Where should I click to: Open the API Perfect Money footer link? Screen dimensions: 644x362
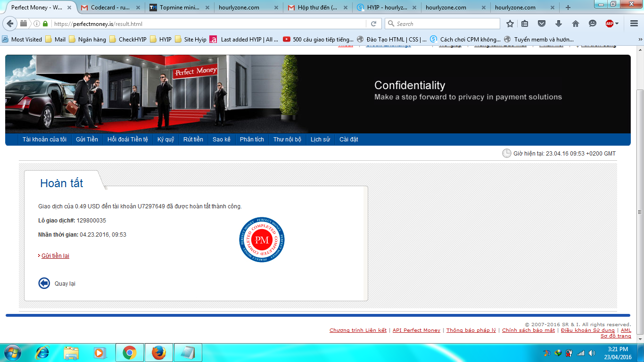(416, 330)
